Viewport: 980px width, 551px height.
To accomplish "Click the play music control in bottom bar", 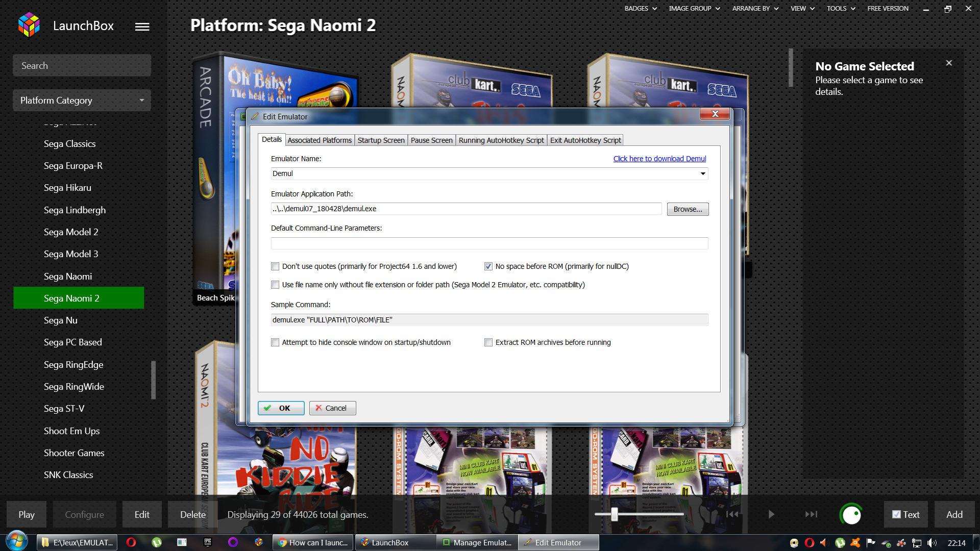I will [771, 514].
